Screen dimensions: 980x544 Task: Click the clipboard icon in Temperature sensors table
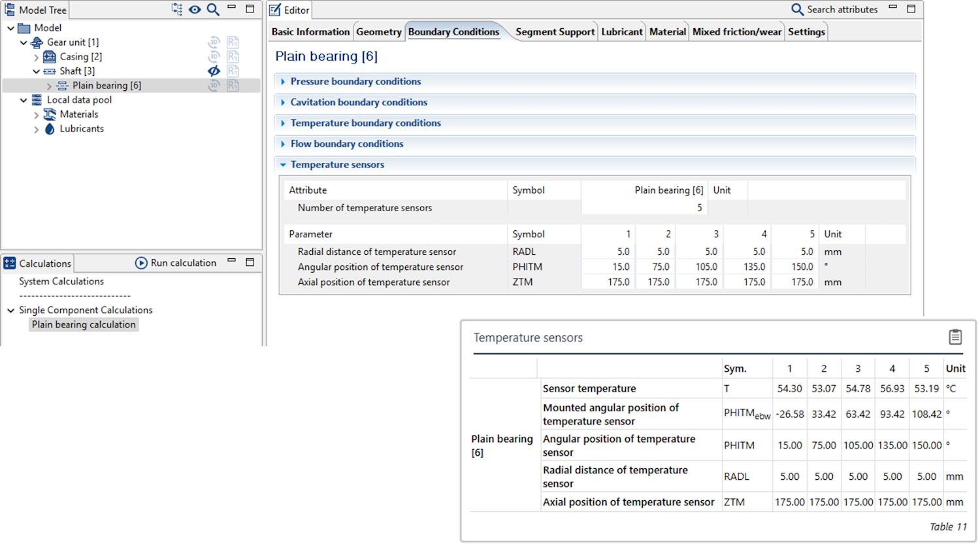[955, 337]
